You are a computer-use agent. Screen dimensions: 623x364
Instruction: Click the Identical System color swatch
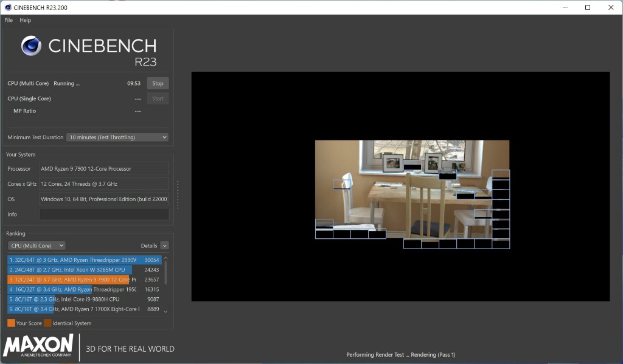point(47,323)
